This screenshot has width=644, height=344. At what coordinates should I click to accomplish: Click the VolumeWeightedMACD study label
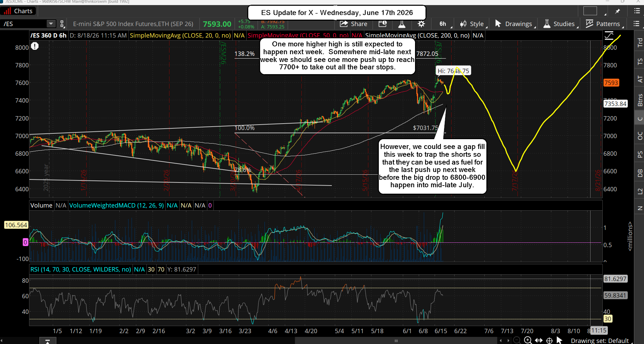117,205
